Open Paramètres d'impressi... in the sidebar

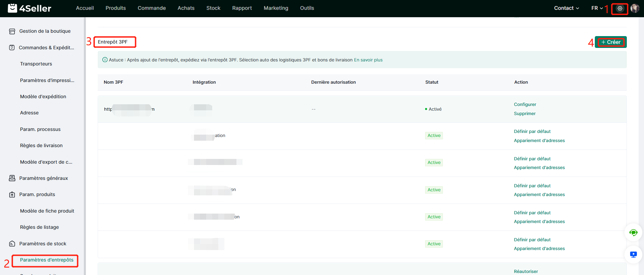tap(47, 80)
